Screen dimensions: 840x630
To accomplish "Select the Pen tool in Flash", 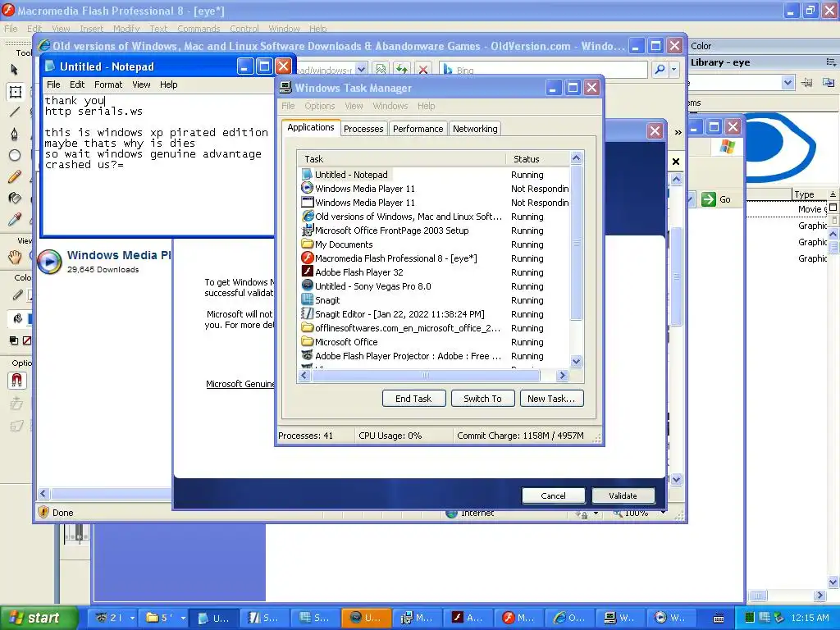I will tap(15, 134).
